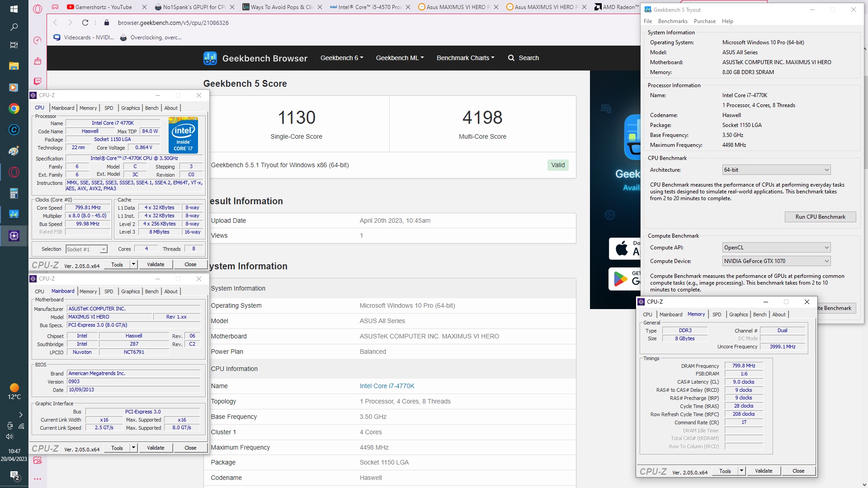Click Search in Geekbench Browser navbar
Image resolution: width=868 pixels, height=488 pixels.
coord(524,58)
